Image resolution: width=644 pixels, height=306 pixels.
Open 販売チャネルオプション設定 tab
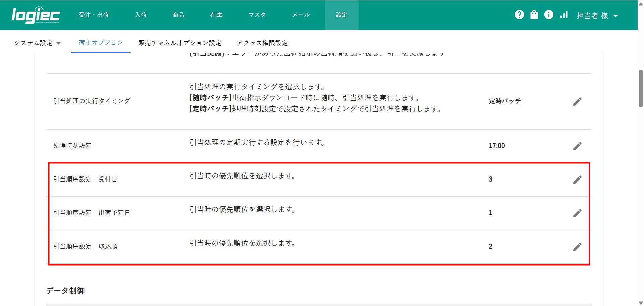180,43
